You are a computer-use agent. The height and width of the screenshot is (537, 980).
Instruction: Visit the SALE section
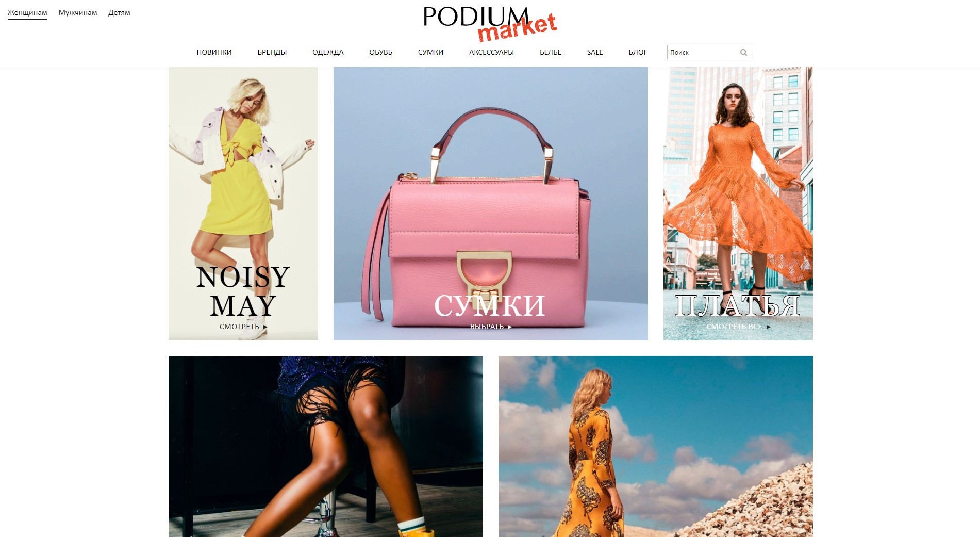[x=595, y=52]
